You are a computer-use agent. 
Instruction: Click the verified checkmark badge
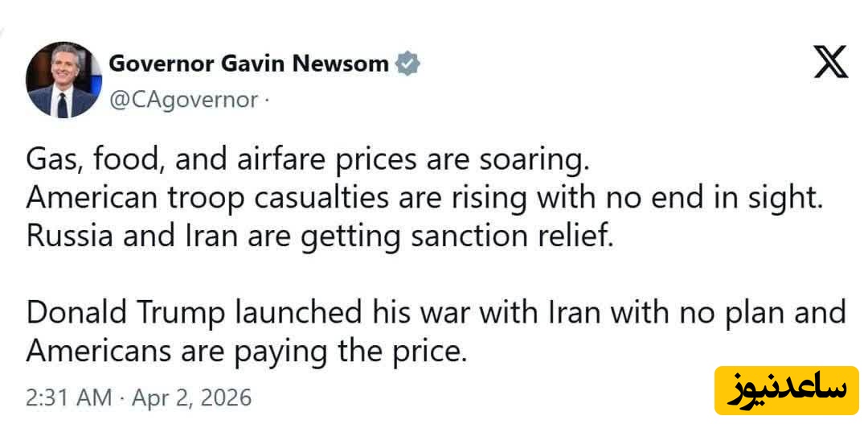409,64
